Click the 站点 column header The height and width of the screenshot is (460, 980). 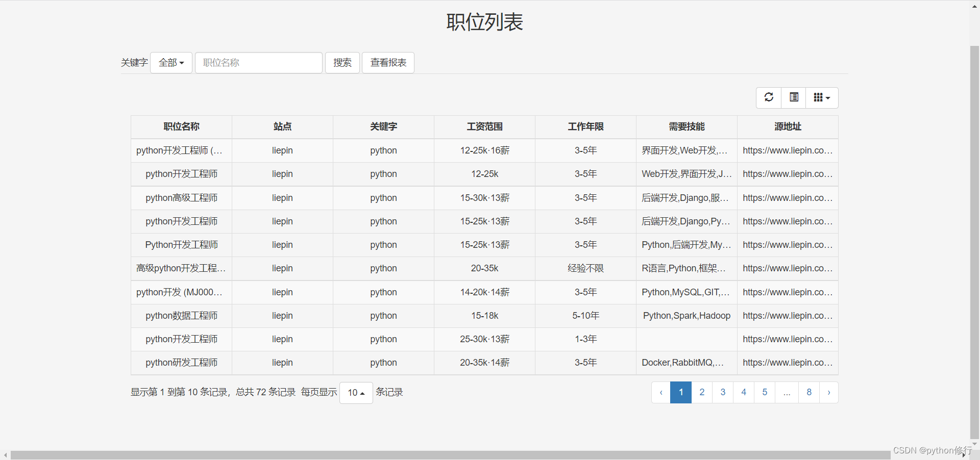coord(282,127)
